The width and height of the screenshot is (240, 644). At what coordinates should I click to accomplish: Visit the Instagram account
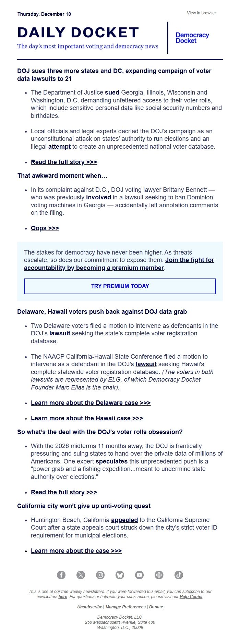tap(100, 575)
